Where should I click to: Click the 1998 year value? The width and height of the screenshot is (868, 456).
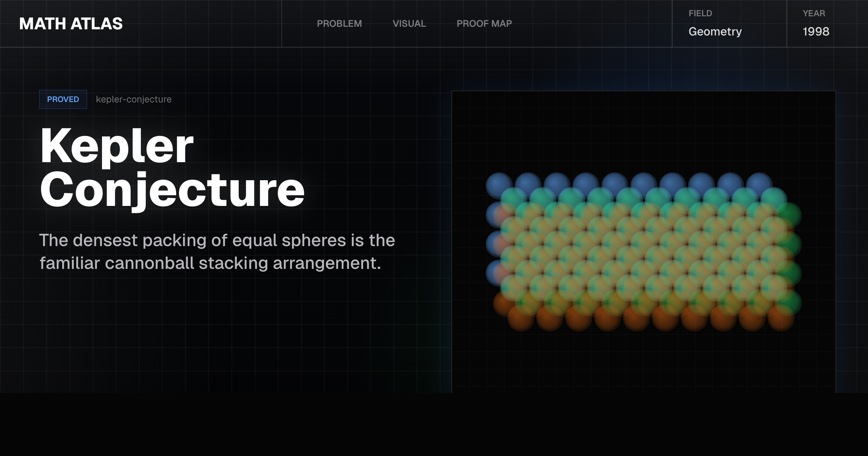pyautogui.click(x=816, y=31)
